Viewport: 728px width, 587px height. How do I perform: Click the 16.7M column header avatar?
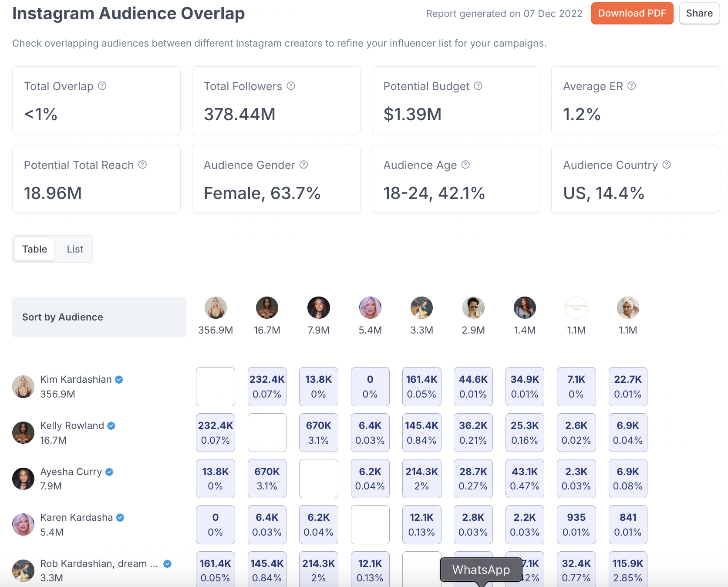267,308
